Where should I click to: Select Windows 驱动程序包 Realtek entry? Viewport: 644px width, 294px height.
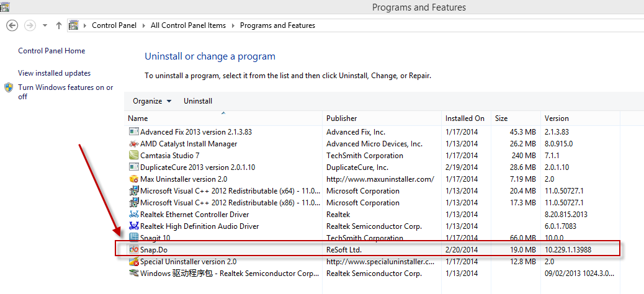click(x=229, y=274)
